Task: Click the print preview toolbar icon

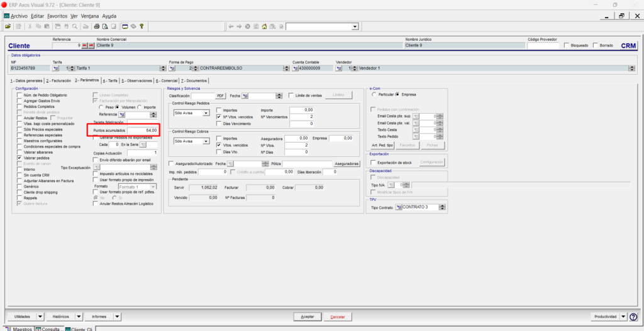Action: click(x=105, y=26)
